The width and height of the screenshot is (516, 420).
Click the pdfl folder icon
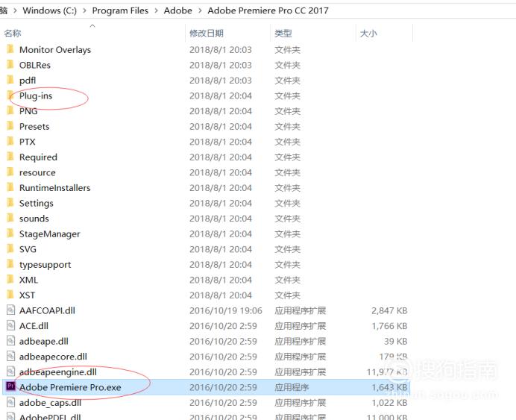[10, 80]
